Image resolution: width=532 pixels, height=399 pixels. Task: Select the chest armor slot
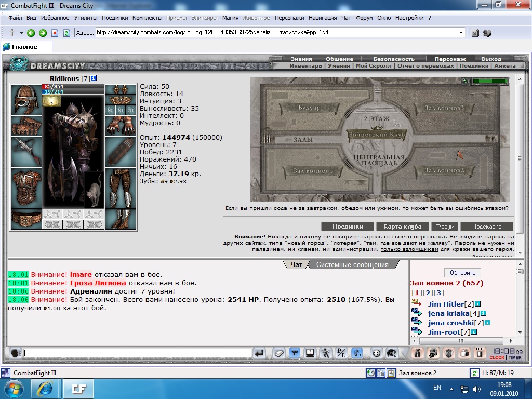tap(26, 188)
